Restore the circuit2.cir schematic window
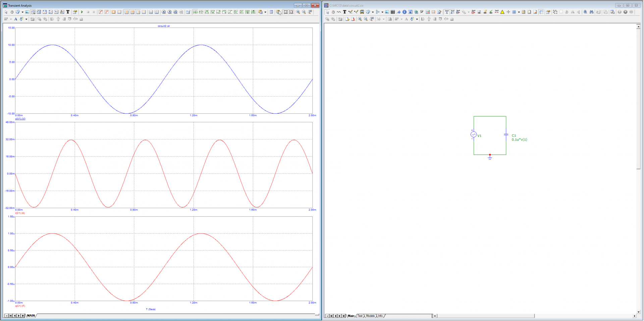 (x=628, y=5)
